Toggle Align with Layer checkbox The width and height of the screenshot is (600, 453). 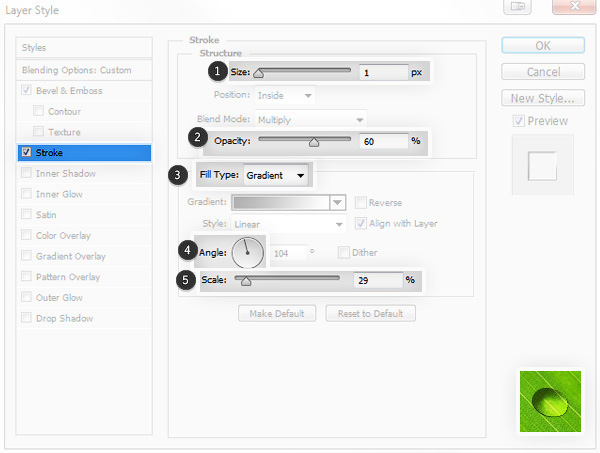(361, 223)
